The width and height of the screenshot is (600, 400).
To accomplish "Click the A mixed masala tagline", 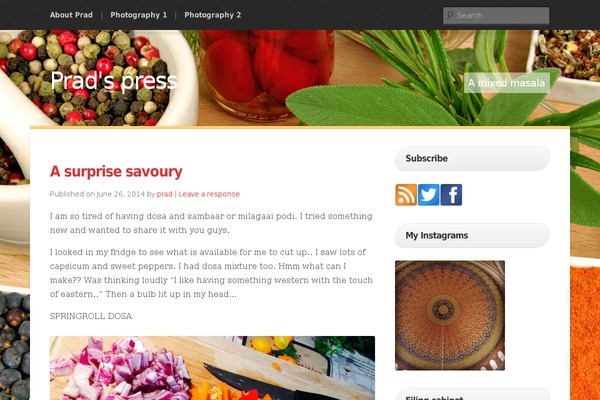I will pyautogui.click(x=507, y=83).
